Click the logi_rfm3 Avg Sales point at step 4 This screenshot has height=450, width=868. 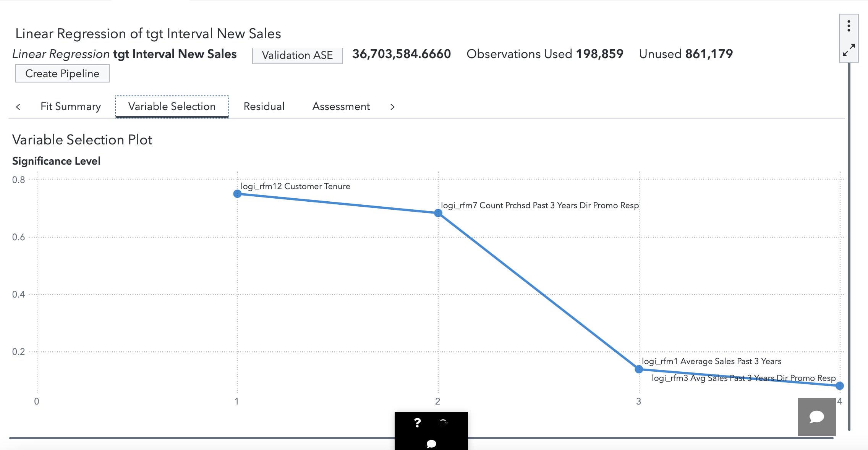click(x=839, y=386)
